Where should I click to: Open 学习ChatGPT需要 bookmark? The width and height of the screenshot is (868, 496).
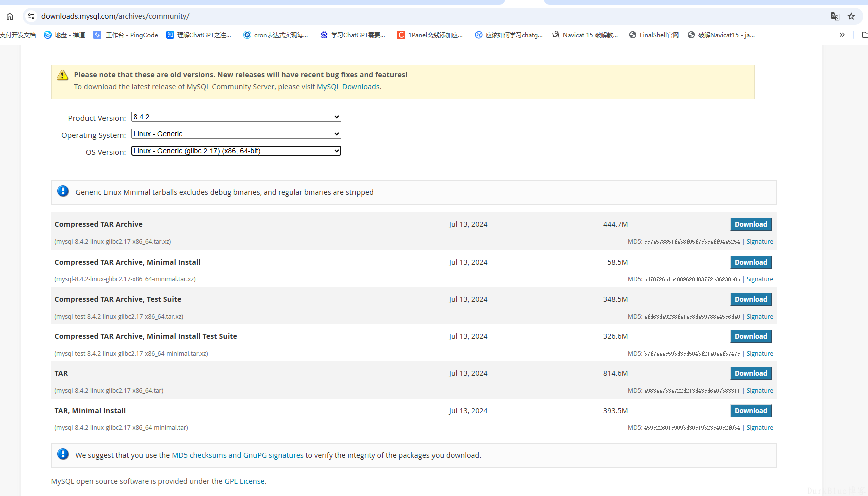(353, 35)
